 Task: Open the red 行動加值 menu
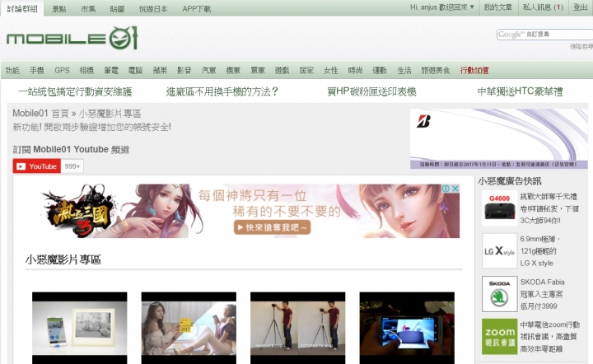(x=474, y=70)
